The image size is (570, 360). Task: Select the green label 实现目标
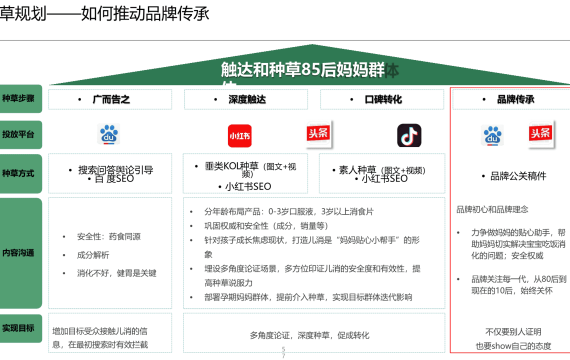pyautogui.click(x=20, y=328)
